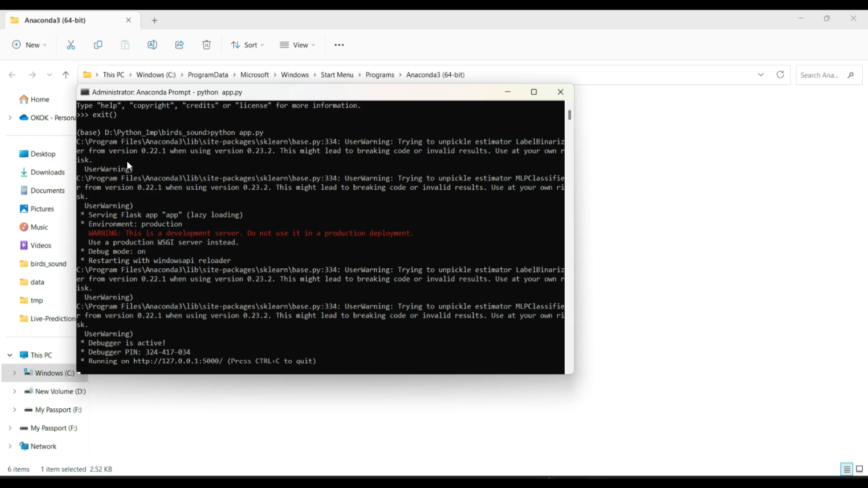
Task: Go up one folder level
Action: point(66,75)
